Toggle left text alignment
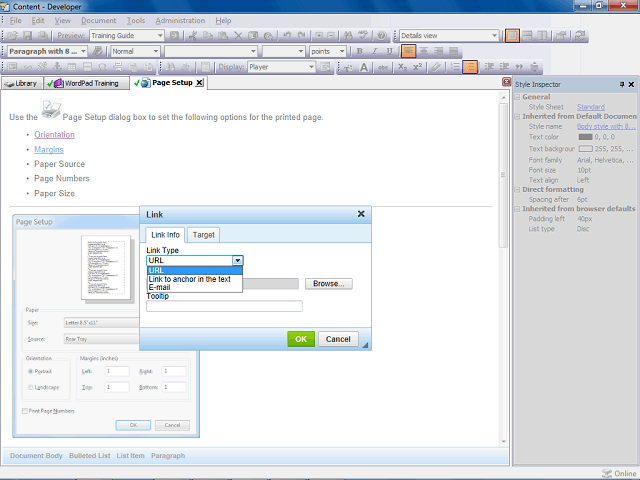This screenshot has height=480, width=640. coord(408,51)
